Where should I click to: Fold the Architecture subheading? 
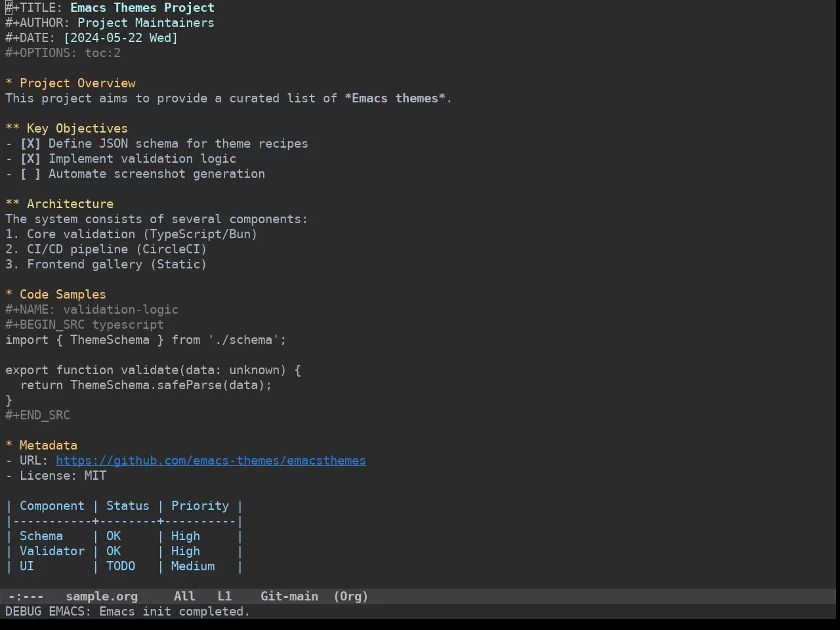[59, 204]
